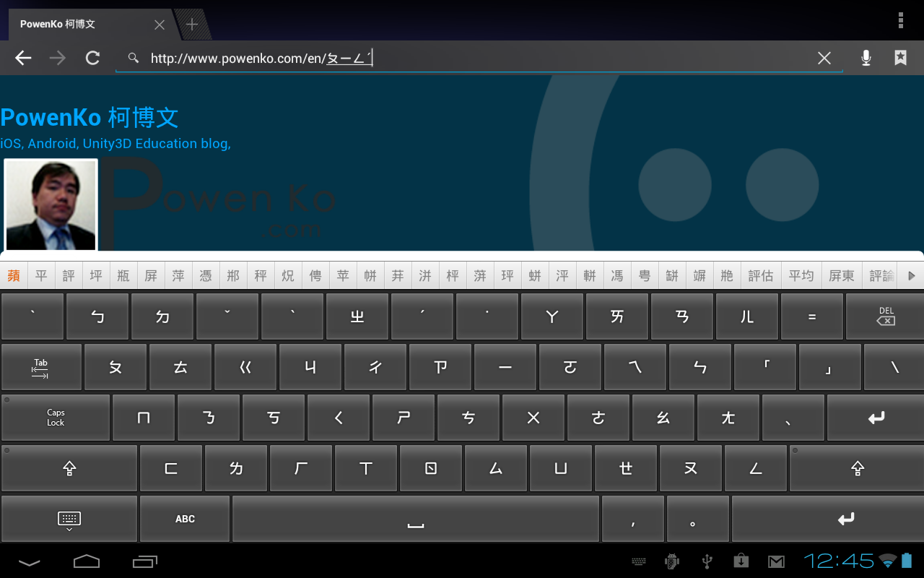The height and width of the screenshot is (578, 924).
Task: Tap the ㄉ key
Action: pyautogui.click(x=162, y=316)
